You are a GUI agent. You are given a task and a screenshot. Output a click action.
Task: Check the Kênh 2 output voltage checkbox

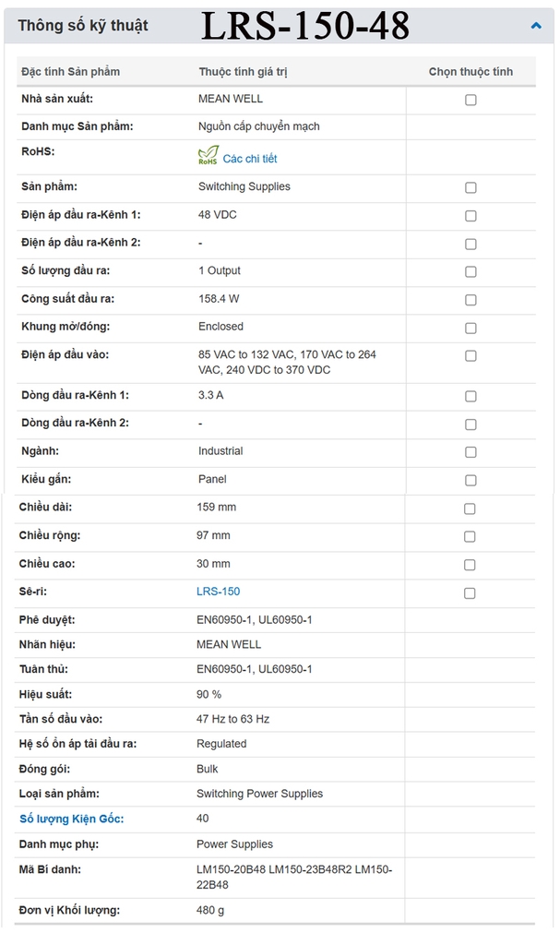[x=471, y=244]
